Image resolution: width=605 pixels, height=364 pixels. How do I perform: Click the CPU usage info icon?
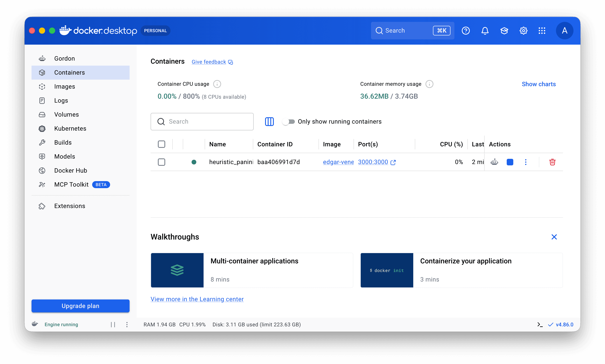tap(217, 84)
